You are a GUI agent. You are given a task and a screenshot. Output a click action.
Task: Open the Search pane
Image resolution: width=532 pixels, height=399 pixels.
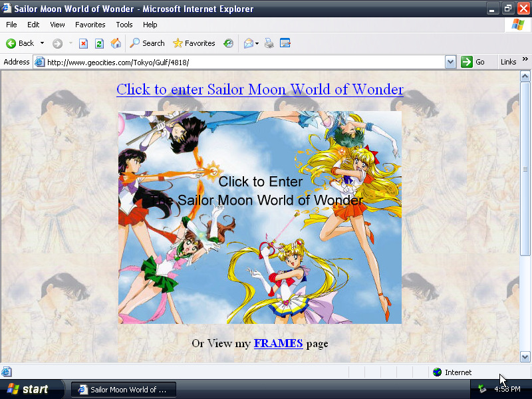coord(147,43)
